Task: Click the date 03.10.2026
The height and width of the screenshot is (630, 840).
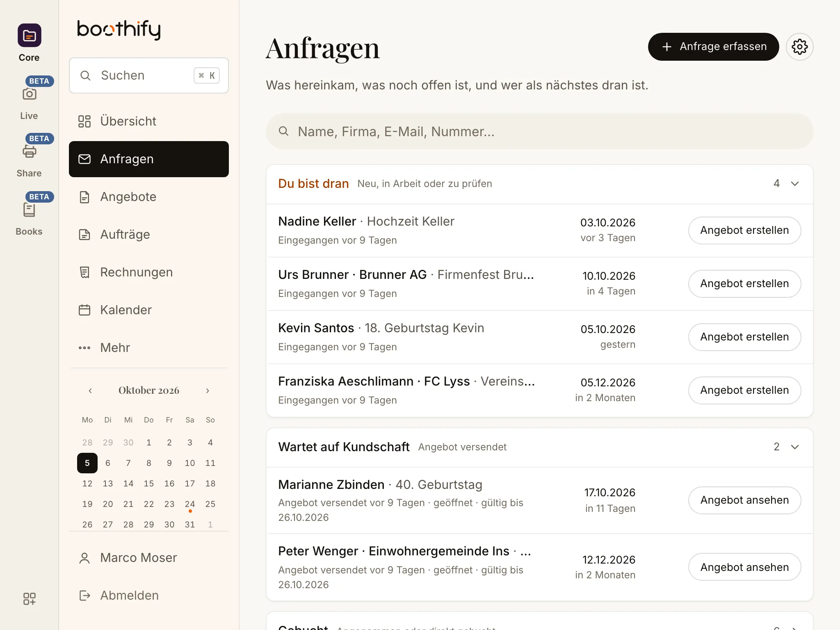Action: click(x=608, y=223)
